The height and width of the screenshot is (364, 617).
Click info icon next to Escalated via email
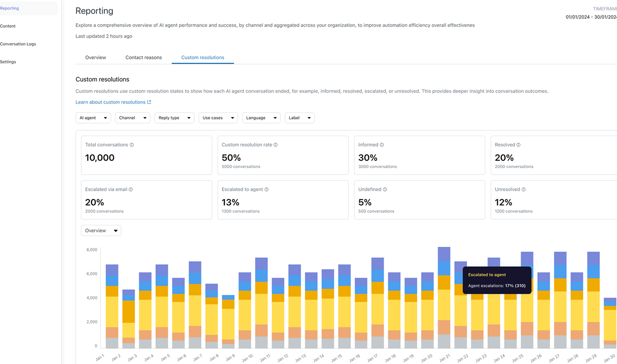pyautogui.click(x=131, y=190)
